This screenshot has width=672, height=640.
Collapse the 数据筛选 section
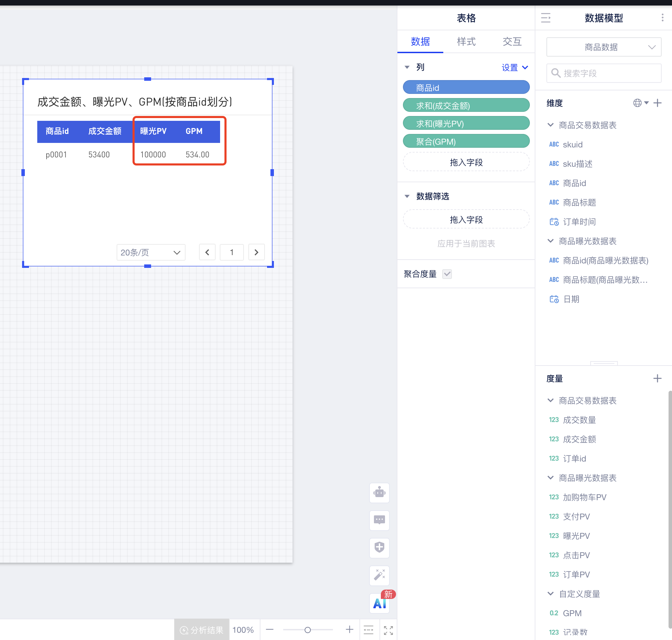point(407,196)
